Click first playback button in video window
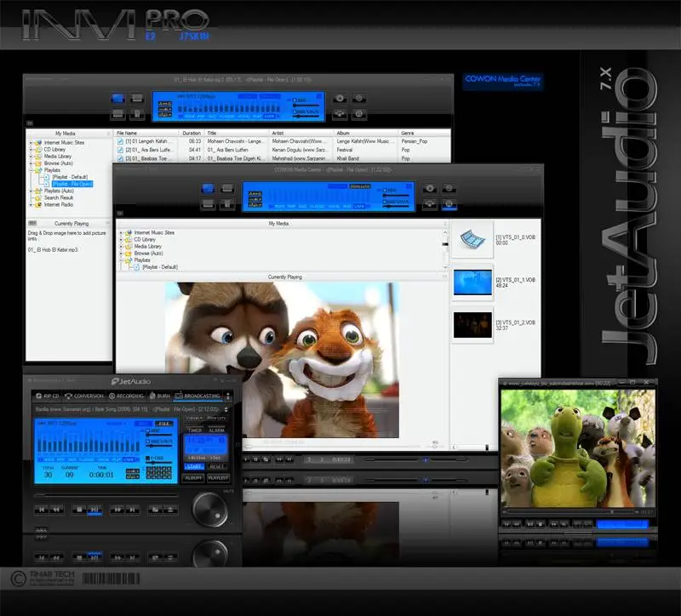The width and height of the screenshot is (681, 616). (x=506, y=524)
